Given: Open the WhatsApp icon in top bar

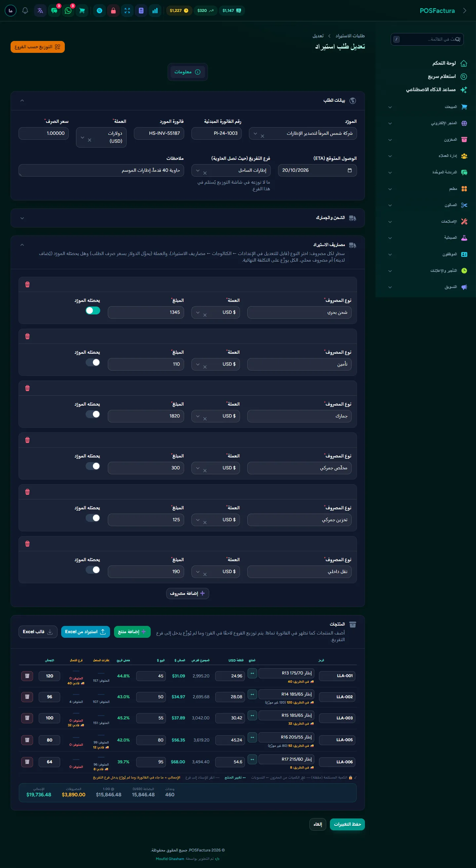Looking at the screenshot, I should [x=68, y=11].
